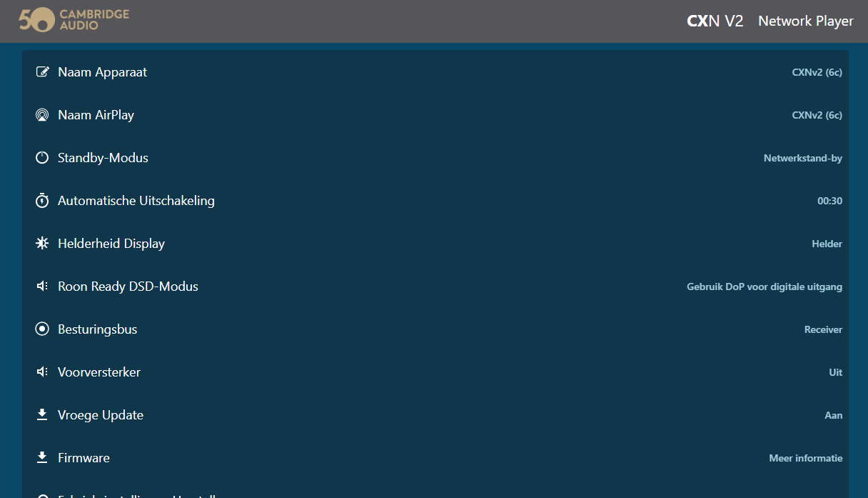The image size is (868, 498).
Task: Edit device name value CXNv2 (6c) for Naam Apparaat
Action: coord(817,72)
